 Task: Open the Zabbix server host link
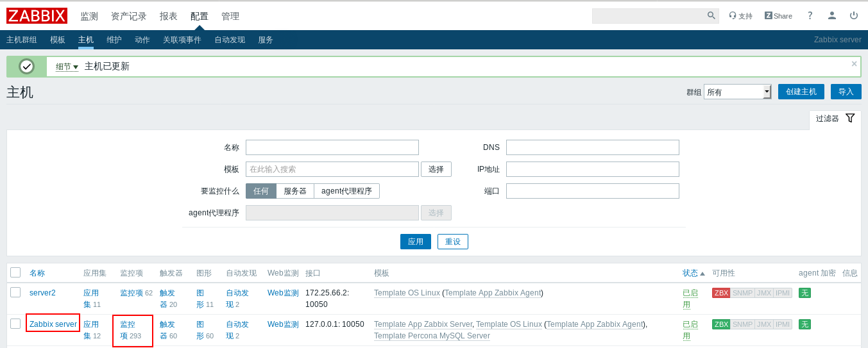[x=53, y=324]
